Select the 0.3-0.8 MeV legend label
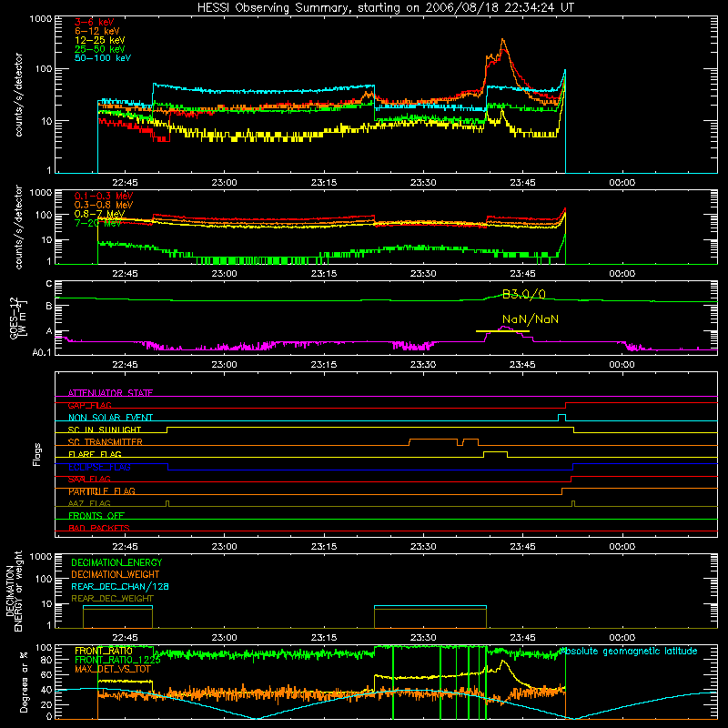 coord(104,205)
